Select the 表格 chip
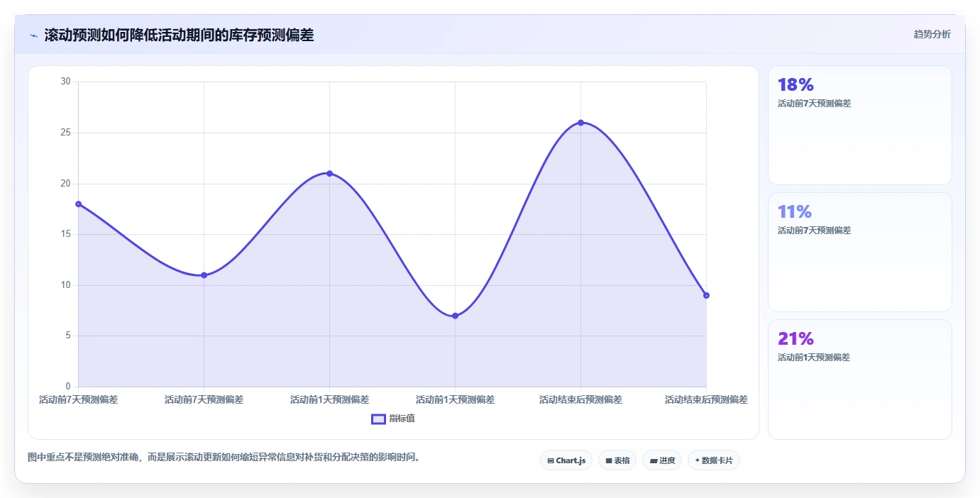The image size is (980, 498). coord(617,460)
